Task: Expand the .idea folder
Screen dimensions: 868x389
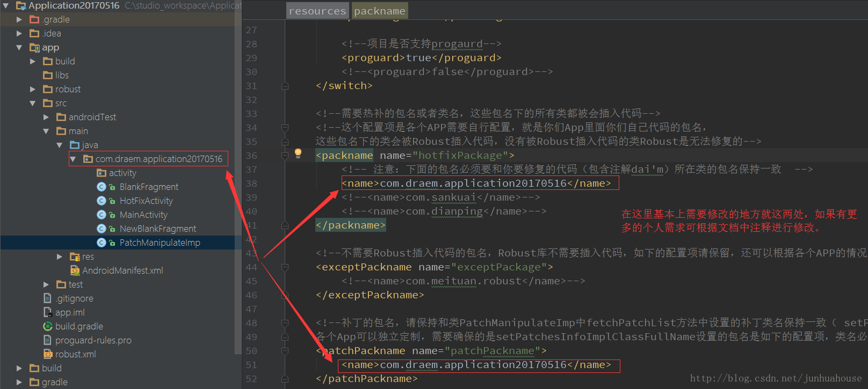Action: point(19,33)
